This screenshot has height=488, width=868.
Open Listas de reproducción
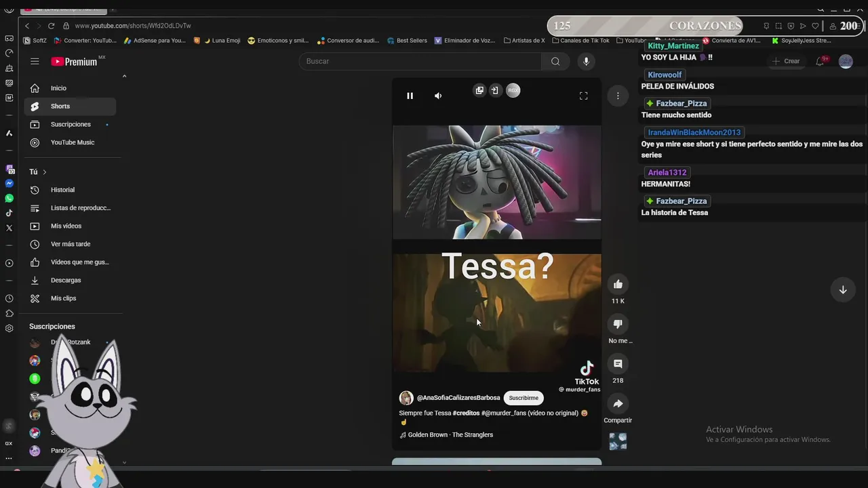(x=70, y=208)
